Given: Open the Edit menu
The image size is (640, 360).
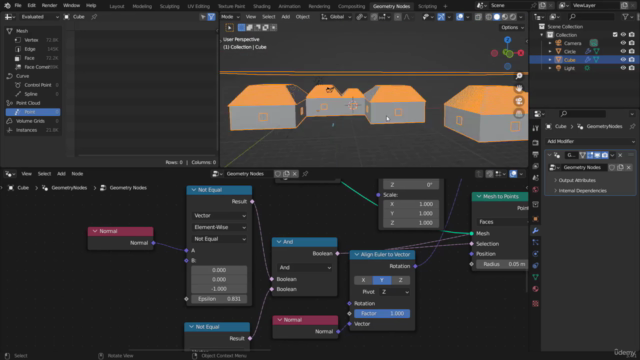Looking at the screenshot, I should coord(31,6).
